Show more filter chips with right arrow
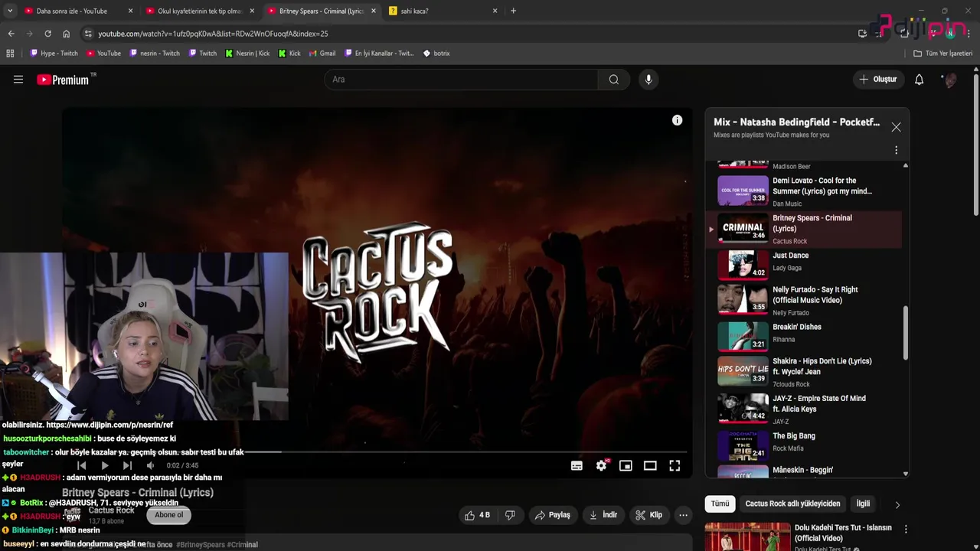Screen dimensions: 980x551 point(897,504)
